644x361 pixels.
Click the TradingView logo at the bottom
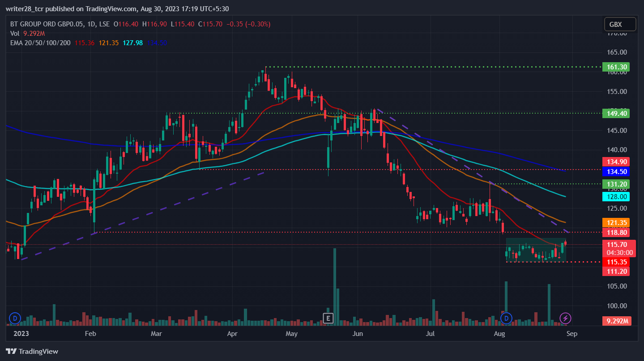[x=32, y=351]
